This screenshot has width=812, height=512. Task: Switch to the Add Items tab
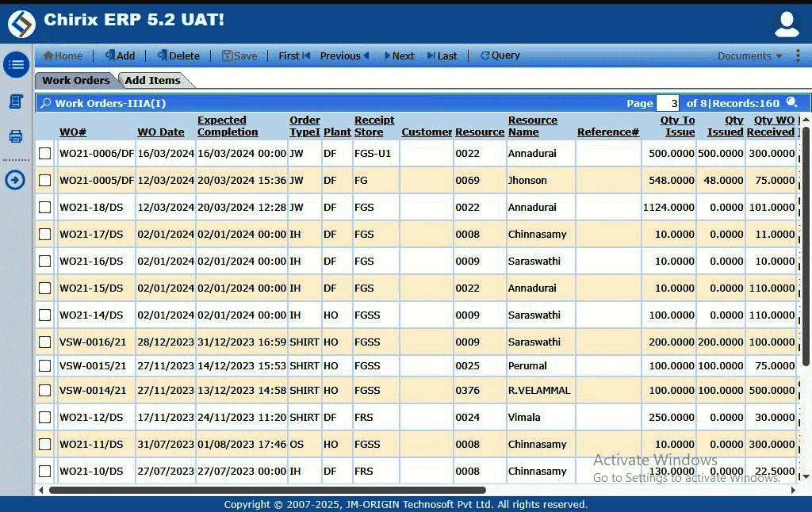[153, 80]
